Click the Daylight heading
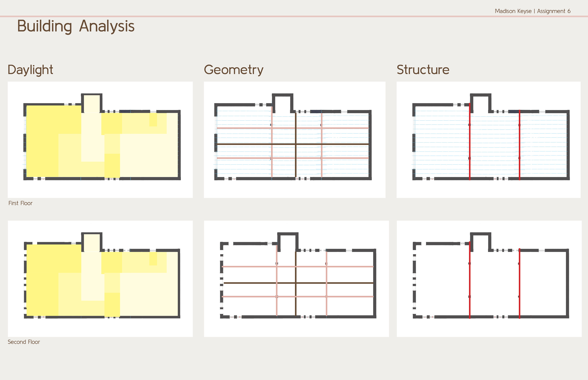Viewport: 588px width, 380px height. coord(30,70)
